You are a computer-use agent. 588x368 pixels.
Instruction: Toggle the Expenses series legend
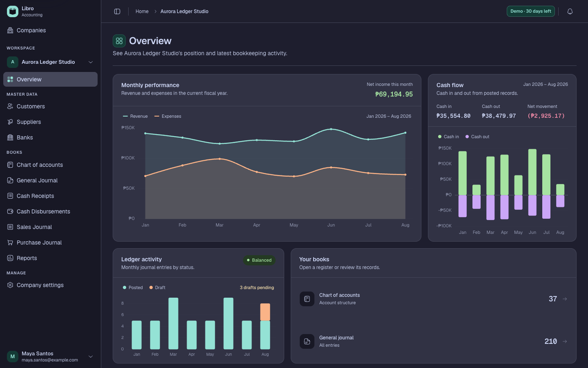pyautogui.click(x=168, y=116)
